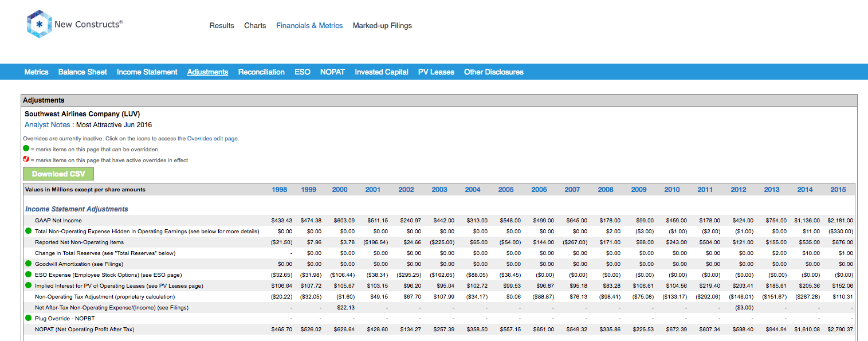Click the 2012 year column header
The width and height of the screenshot is (868, 341).
click(x=739, y=189)
